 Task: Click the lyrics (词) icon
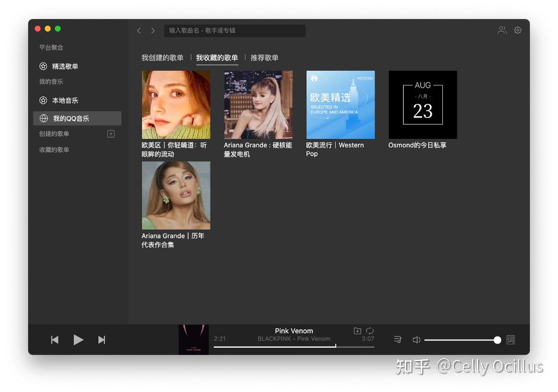tap(510, 339)
